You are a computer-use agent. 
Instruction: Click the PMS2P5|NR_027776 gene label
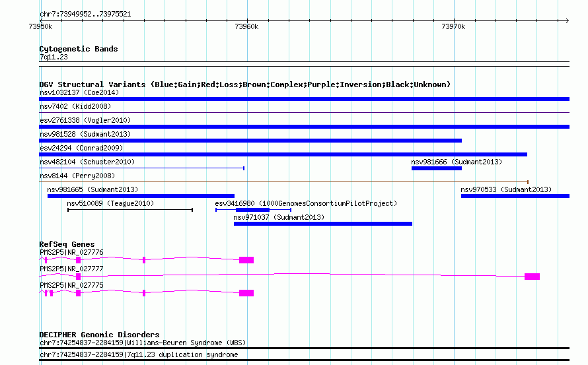tap(71, 253)
